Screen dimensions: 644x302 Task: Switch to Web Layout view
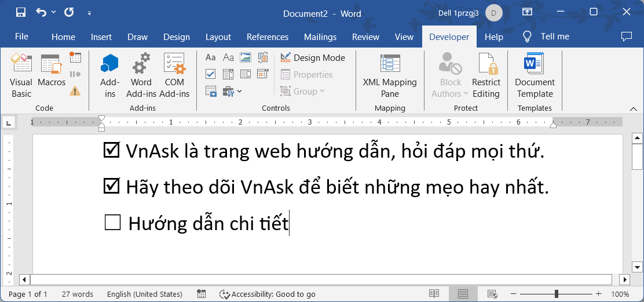point(492,294)
